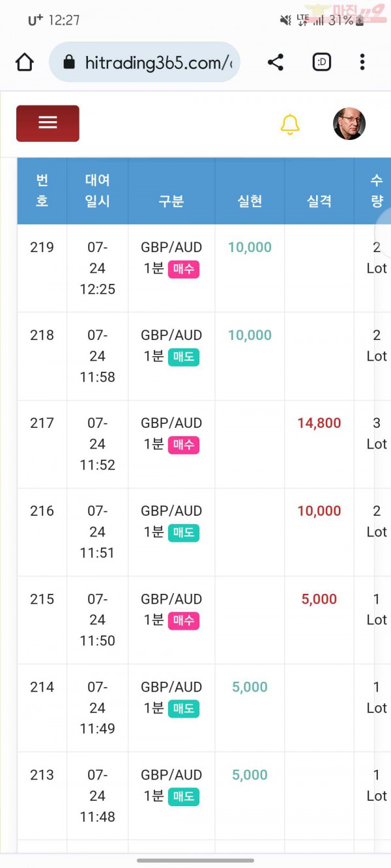Image resolution: width=391 pixels, height=868 pixels.
Task: Share the current page
Action: tap(276, 63)
